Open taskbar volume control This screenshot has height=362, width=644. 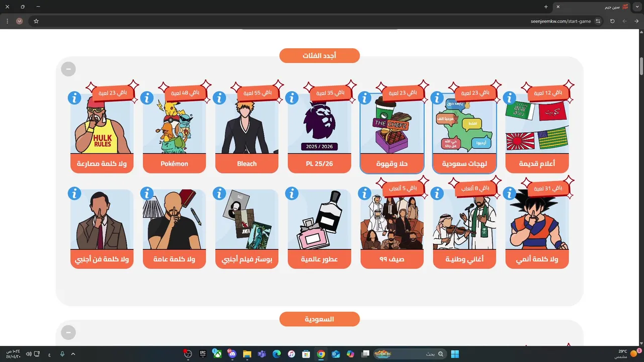(x=28, y=354)
